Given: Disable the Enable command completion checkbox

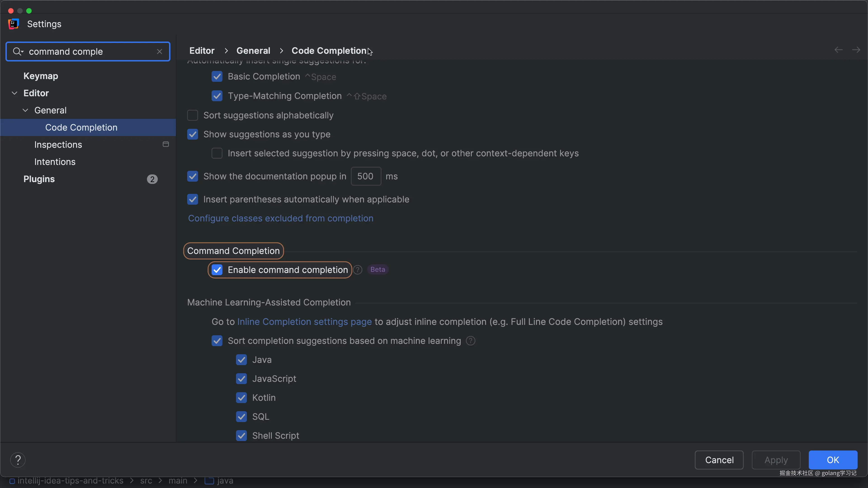Looking at the screenshot, I should pyautogui.click(x=217, y=270).
